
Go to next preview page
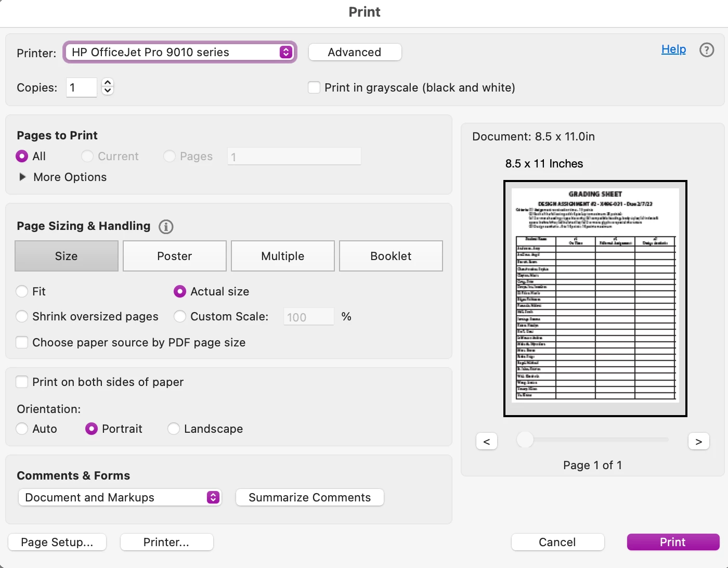pyautogui.click(x=699, y=441)
